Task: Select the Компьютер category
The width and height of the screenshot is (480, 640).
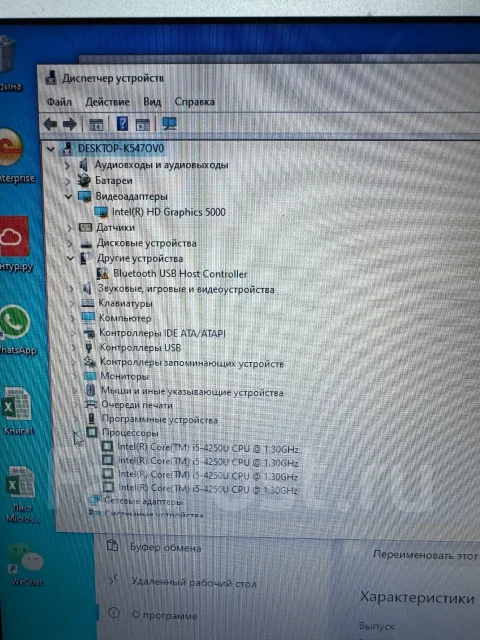Action: pos(125,318)
